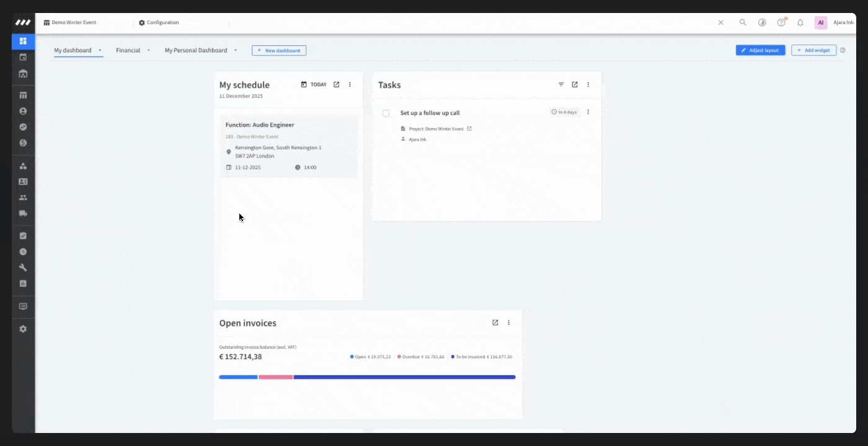Open the Function: Audio Engineer schedule card

[x=289, y=146]
